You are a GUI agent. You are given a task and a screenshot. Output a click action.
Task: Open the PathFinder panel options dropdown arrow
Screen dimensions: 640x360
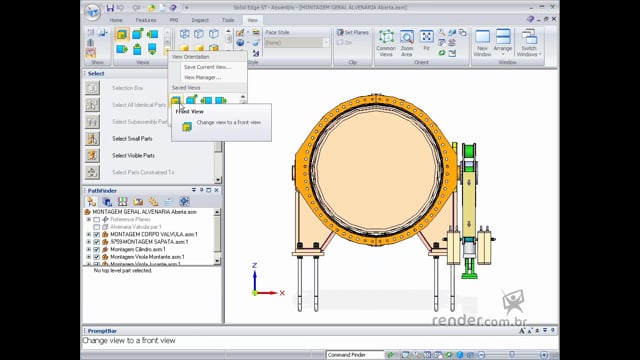click(194, 190)
